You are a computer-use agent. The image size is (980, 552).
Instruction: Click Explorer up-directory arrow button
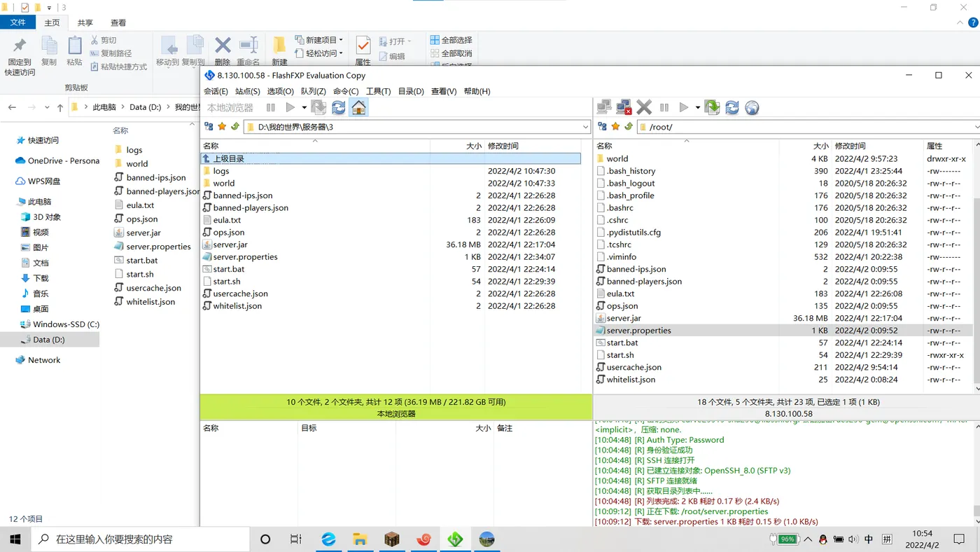point(60,107)
